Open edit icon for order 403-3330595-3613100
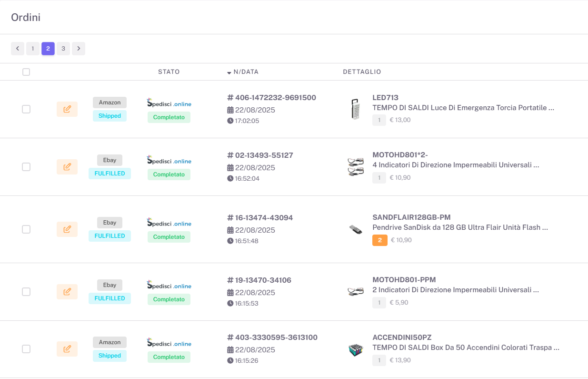Viewport: 588px width, 379px height. click(x=67, y=349)
